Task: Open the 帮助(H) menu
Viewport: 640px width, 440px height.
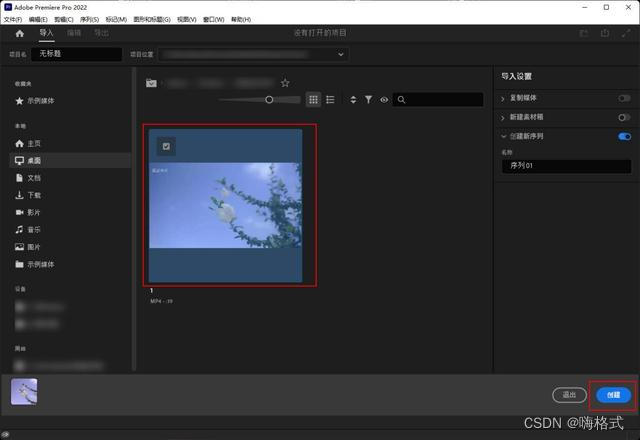Action: (x=241, y=19)
